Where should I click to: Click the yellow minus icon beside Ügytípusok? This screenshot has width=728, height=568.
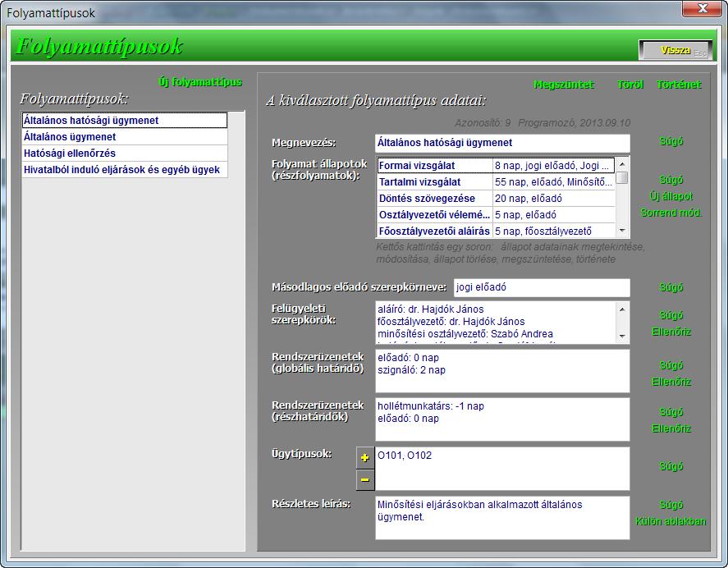click(x=365, y=479)
